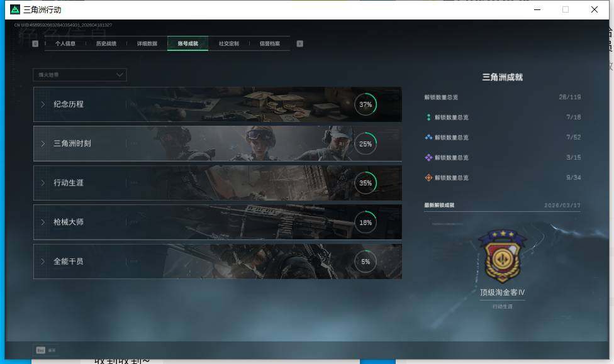This screenshot has width=614, height=364.
Task: Click the green rarity icon beside 7/18
Action: point(428,117)
